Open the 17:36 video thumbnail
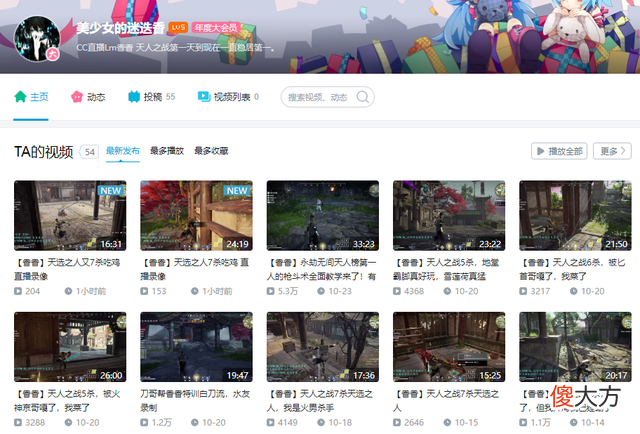This screenshot has width=640, height=434. tap(323, 347)
